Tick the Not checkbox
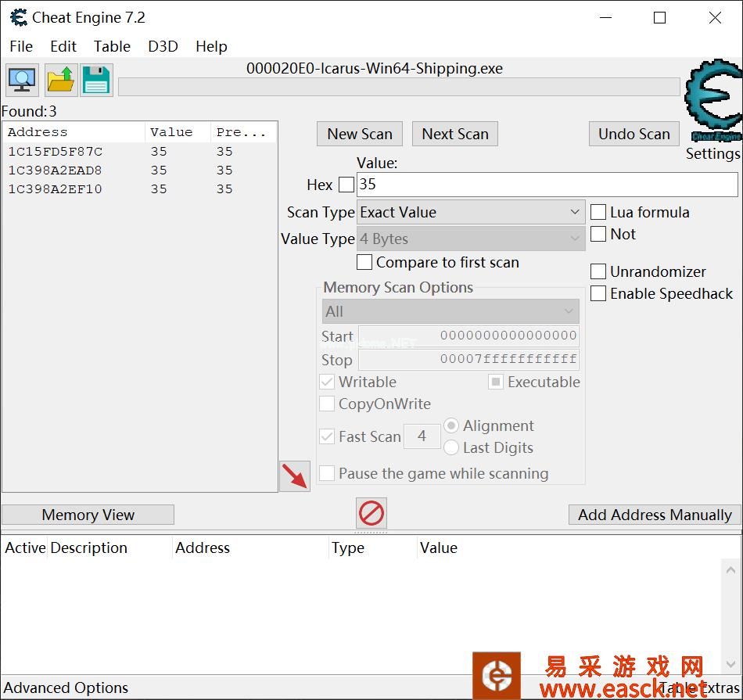Screen dimensions: 743x700 tap(598, 234)
